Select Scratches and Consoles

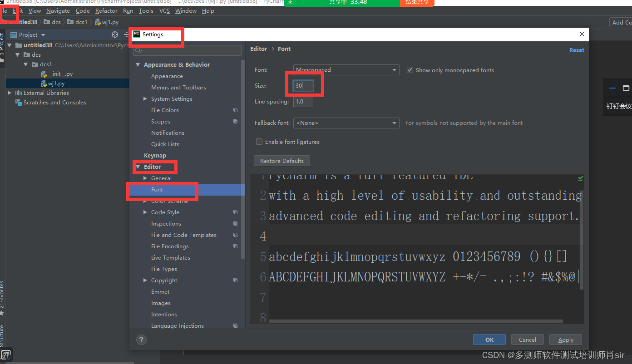click(x=50, y=102)
